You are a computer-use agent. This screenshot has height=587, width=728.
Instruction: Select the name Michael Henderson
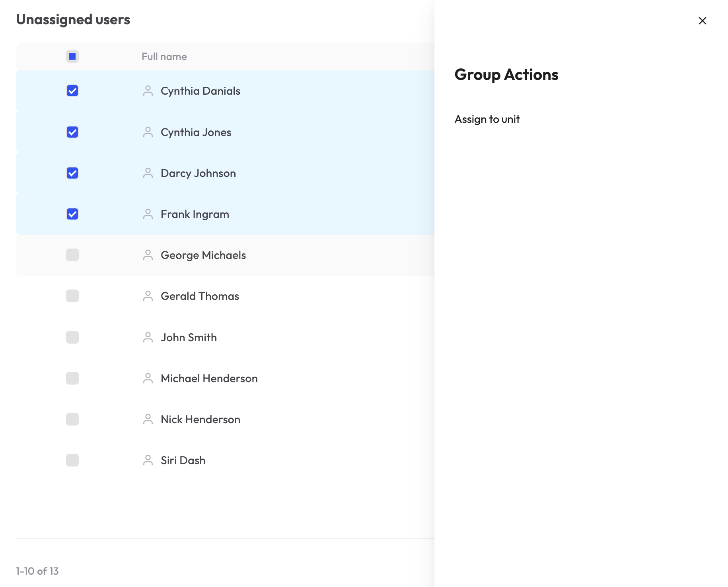click(x=209, y=378)
